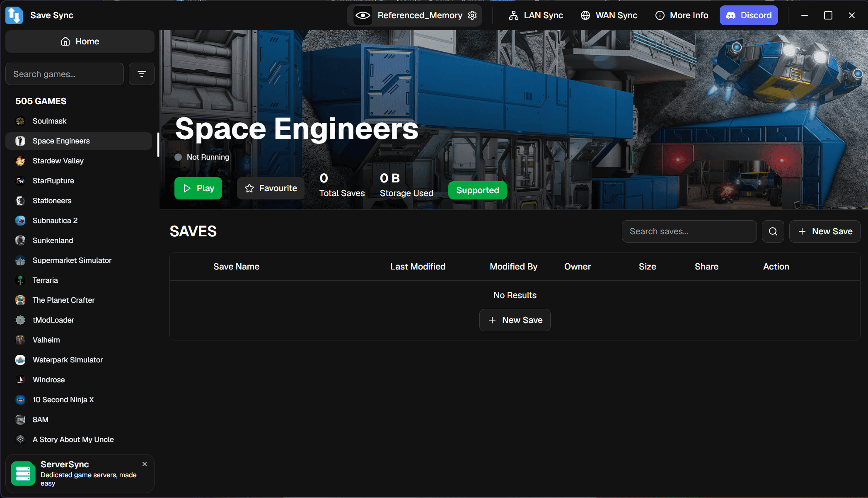
Task: Click the 505 GAMES heading
Action: point(41,101)
